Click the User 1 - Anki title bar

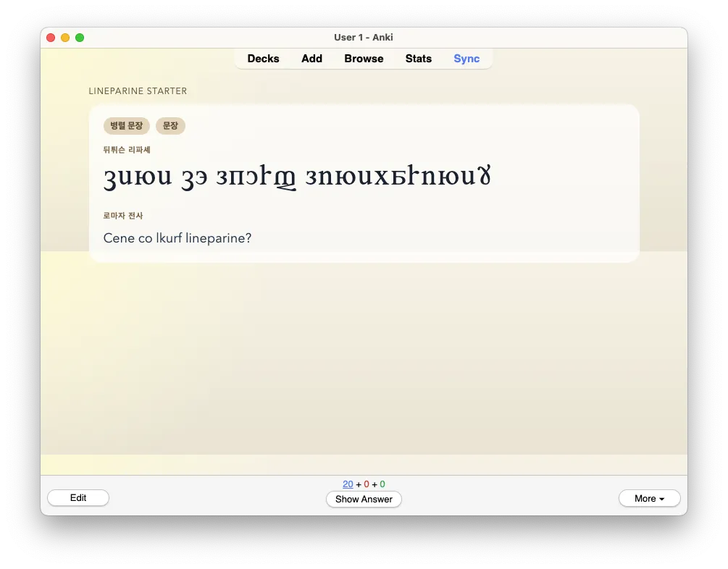[x=364, y=37]
